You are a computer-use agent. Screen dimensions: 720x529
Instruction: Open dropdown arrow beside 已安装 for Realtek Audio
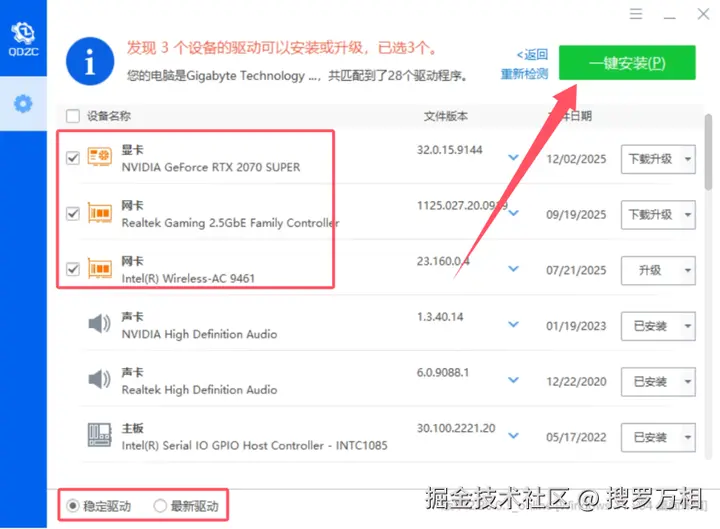(x=687, y=382)
